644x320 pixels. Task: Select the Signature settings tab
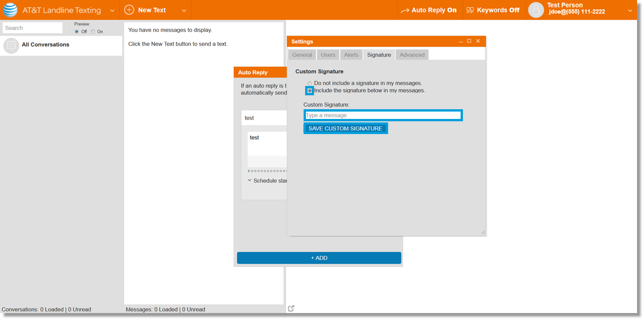[379, 55]
